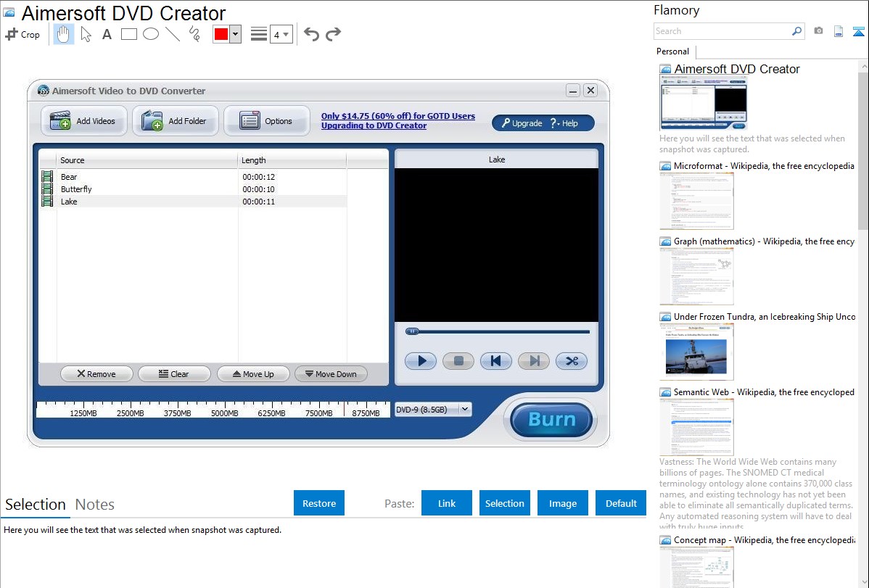Select the Crop tool
Image resolution: width=869 pixels, height=588 pixels.
22,34
